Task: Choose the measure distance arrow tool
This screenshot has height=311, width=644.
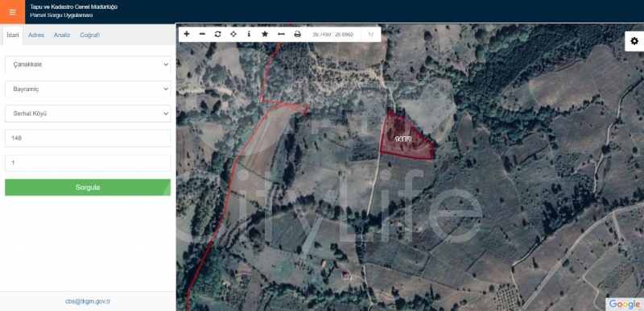Action: pos(281,34)
